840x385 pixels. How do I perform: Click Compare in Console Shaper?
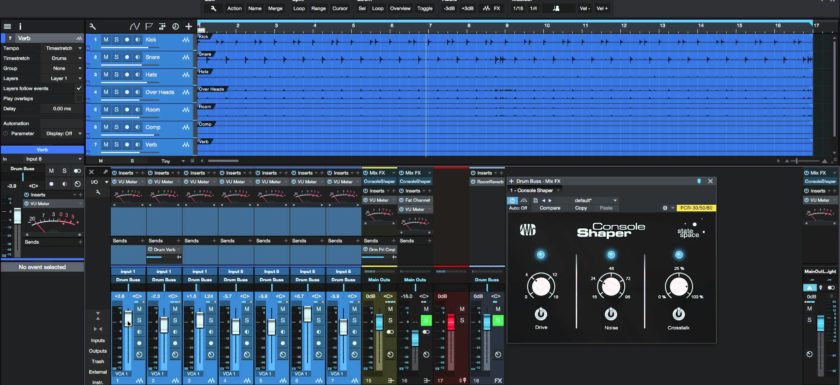click(550, 208)
